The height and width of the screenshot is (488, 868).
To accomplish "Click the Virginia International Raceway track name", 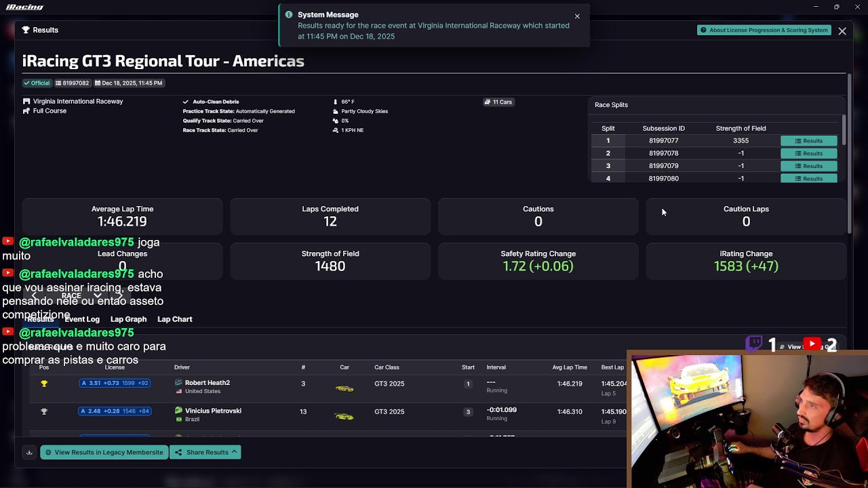I will [78, 102].
